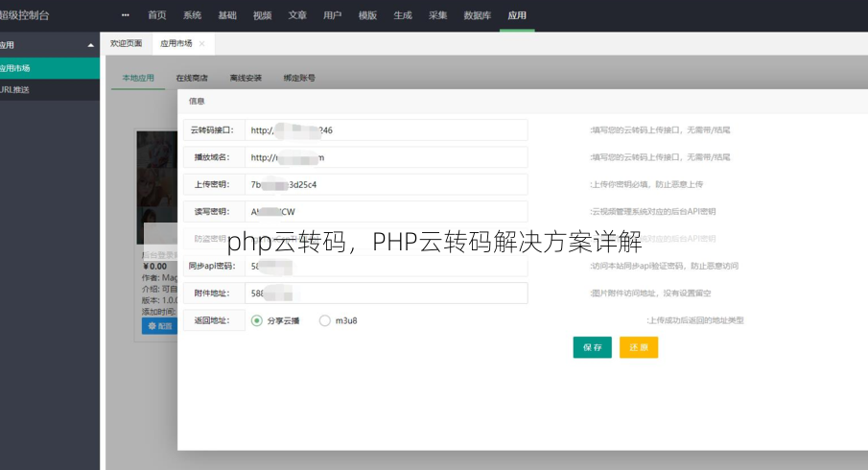Switch to the 应用市场 page tab

[176, 44]
